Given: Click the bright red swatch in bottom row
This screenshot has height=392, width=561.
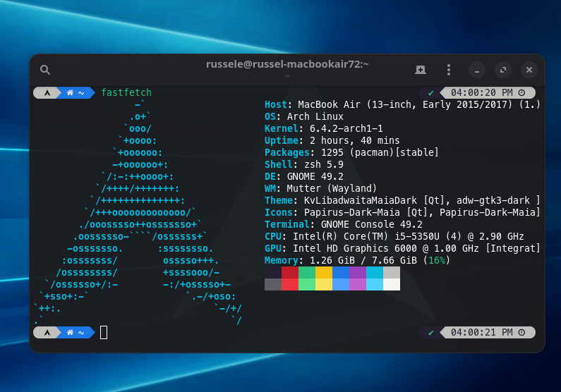Looking at the screenshot, I should click(x=290, y=284).
